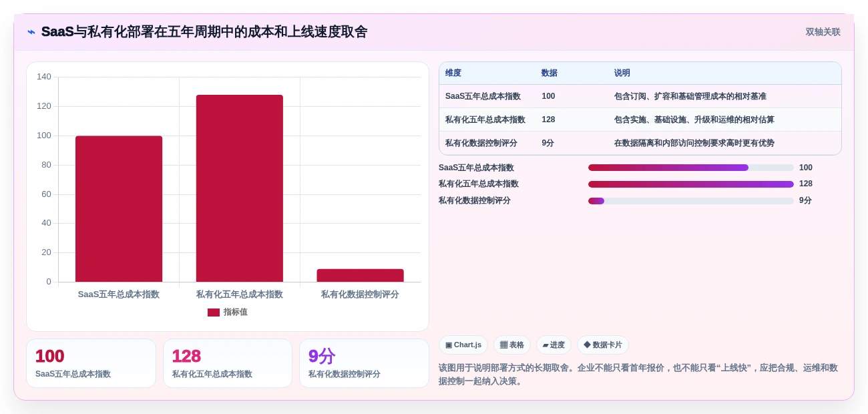Click description 包含订阅、扩容和基础管理成本的相对基准
This screenshot has width=868, height=414.
point(690,96)
